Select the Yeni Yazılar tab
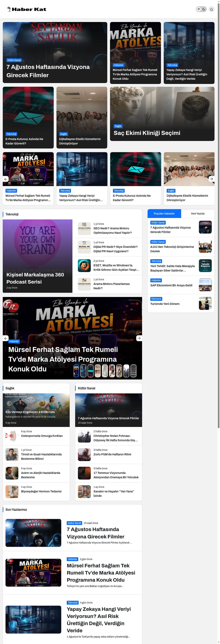Screen dimensions: 220x644 click(198, 214)
